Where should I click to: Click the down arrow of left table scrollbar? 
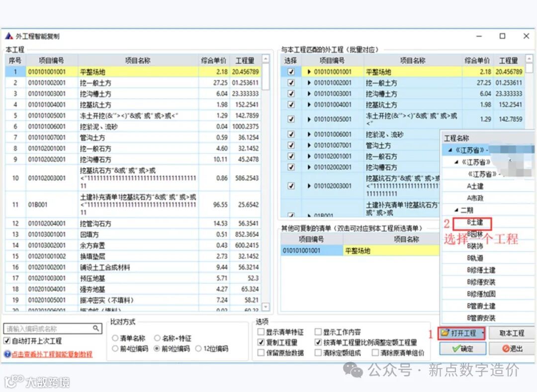point(266,306)
